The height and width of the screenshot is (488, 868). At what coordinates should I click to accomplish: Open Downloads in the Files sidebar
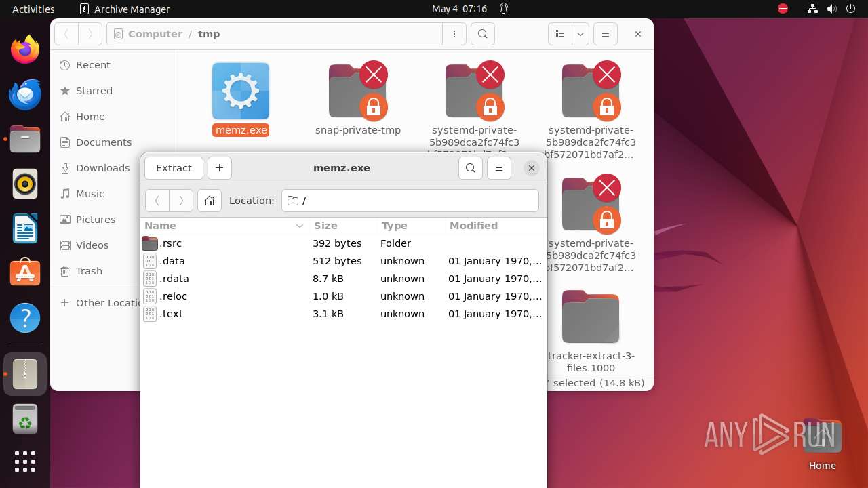pyautogui.click(x=95, y=168)
